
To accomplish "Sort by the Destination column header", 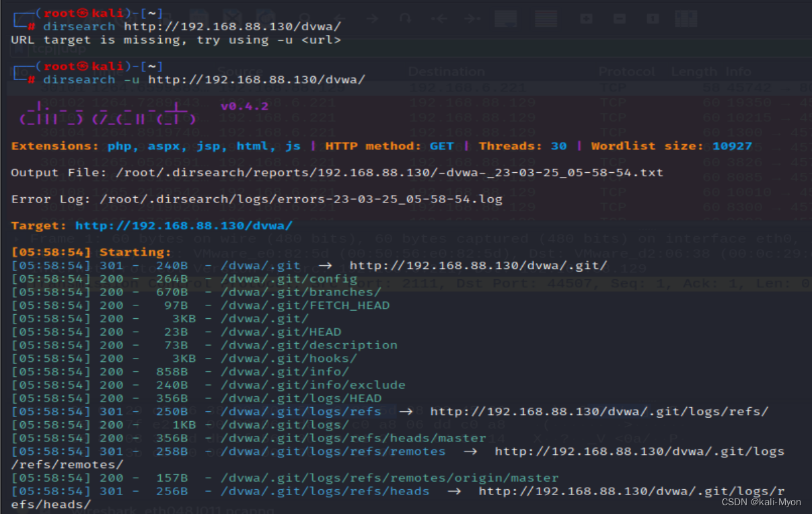I will click(x=446, y=71).
